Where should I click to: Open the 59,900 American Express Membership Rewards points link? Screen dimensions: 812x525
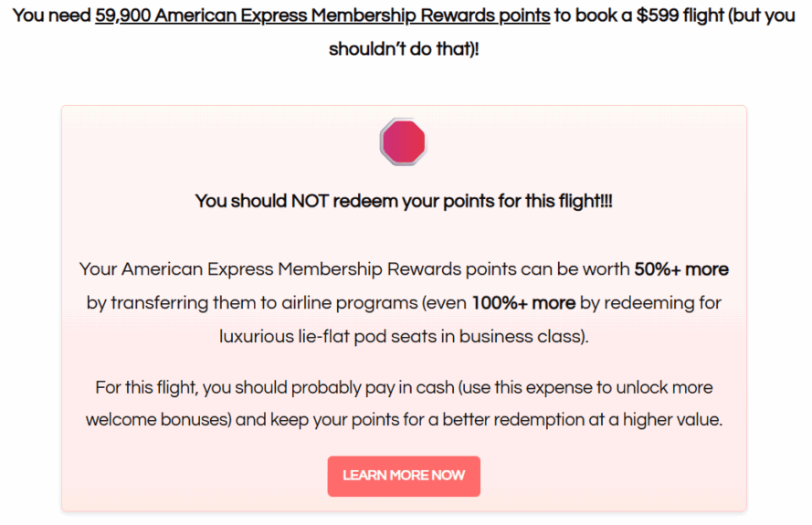pyautogui.click(x=322, y=16)
